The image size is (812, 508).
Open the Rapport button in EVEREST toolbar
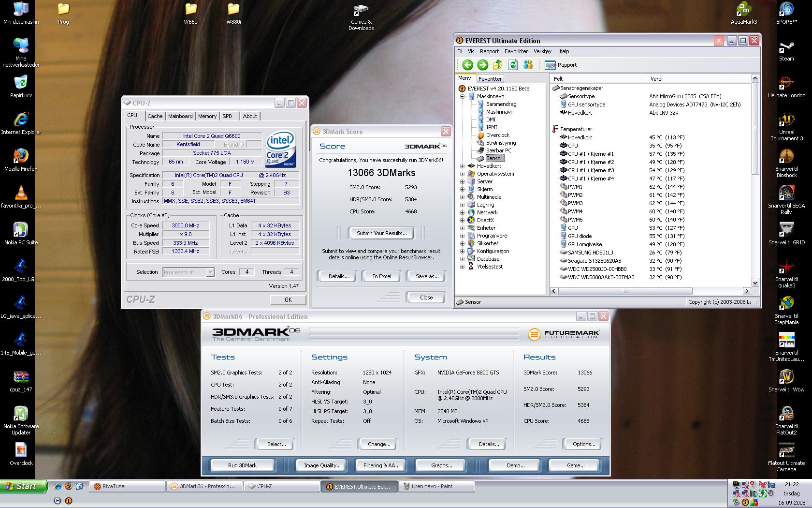point(561,65)
